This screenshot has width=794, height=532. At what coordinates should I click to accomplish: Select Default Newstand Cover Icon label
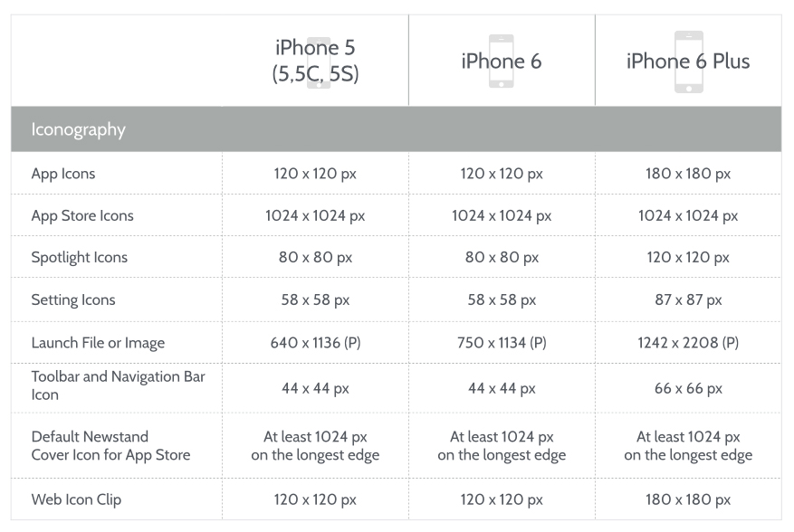110,446
